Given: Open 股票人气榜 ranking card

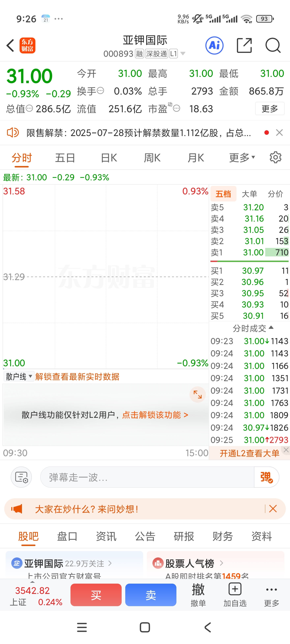Looking at the screenshot, I should tap(215, 565).
